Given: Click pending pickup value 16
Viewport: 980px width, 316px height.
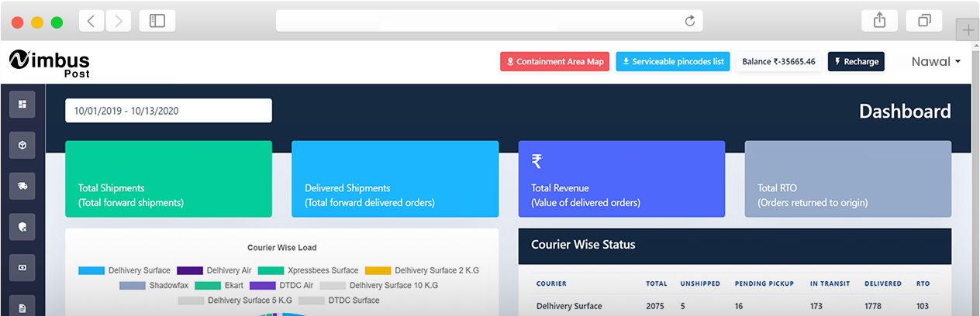Looking at the screenshot, I should pos(740,307).
